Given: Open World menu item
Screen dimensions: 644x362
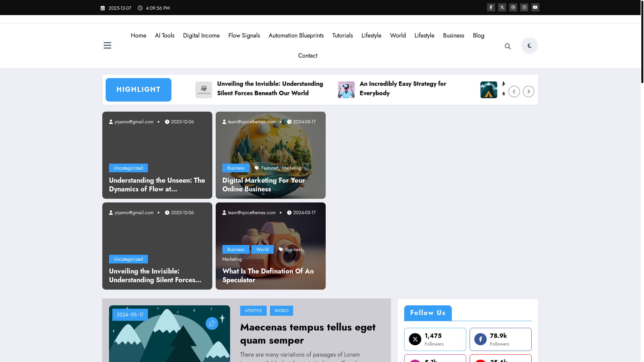Looking at the screenshot, I should pos(398,36).
